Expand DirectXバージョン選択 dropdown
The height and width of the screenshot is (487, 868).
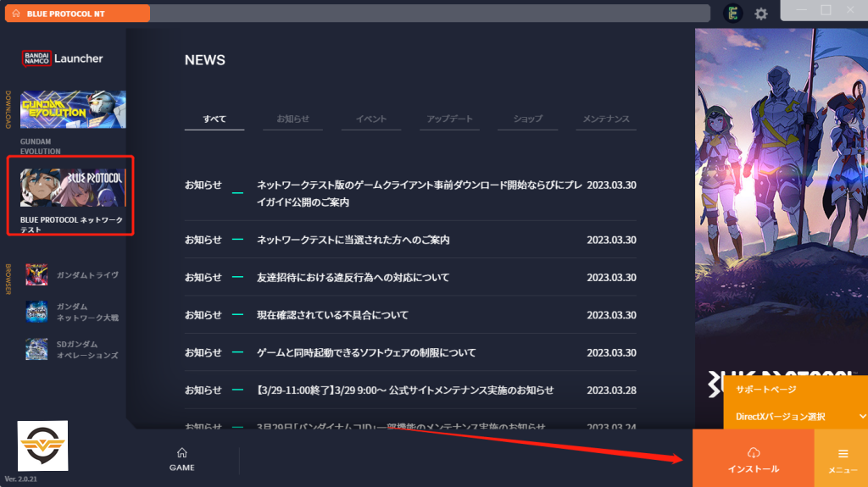pyautogui.click(x=796, y=416)
